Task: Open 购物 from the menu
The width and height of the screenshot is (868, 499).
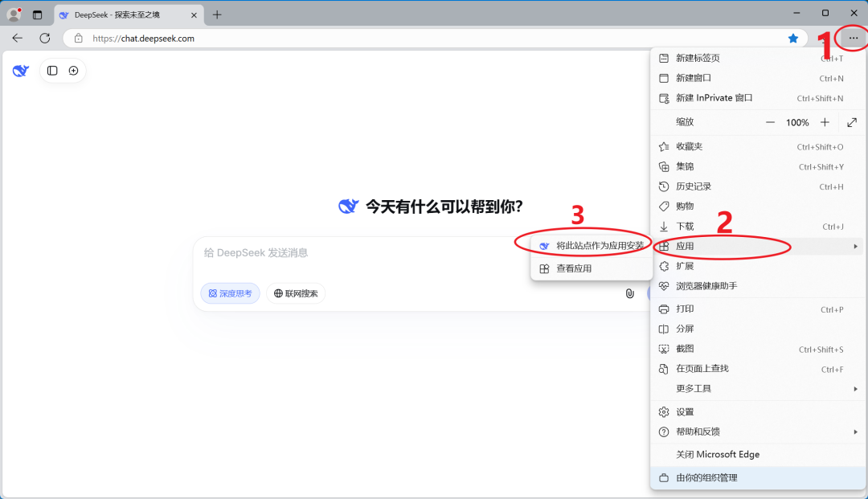Action: pos(757,207)
